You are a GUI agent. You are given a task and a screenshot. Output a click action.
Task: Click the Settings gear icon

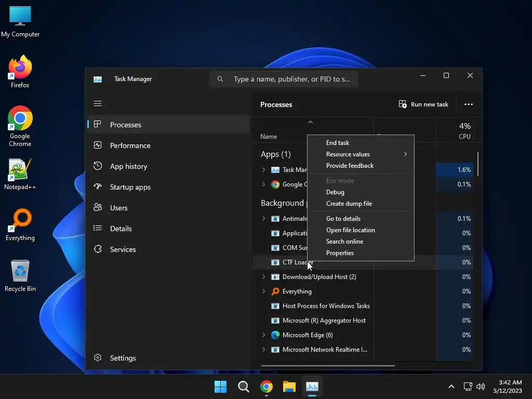pyautogui.click(x=98, y=357)
